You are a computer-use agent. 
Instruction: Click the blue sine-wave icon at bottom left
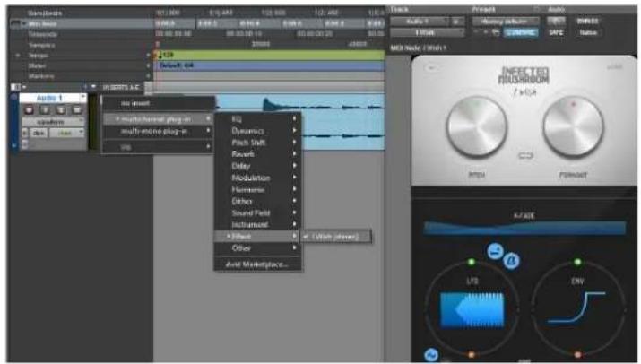coord(431,355)
